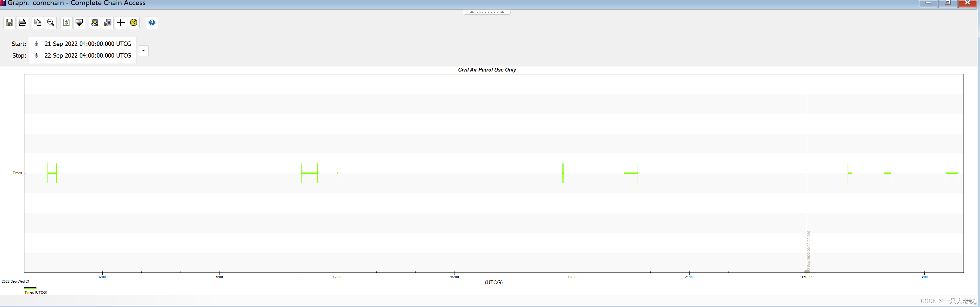Click the 21:00 axis tick label
This screenshot has height=307, width=980.
(689, 277)
